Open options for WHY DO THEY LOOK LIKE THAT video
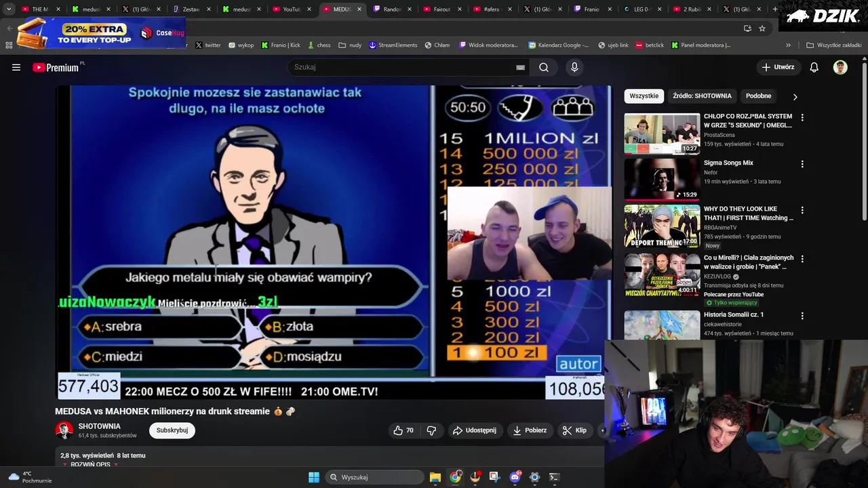The image size is (868, 488). click(802, 210)
